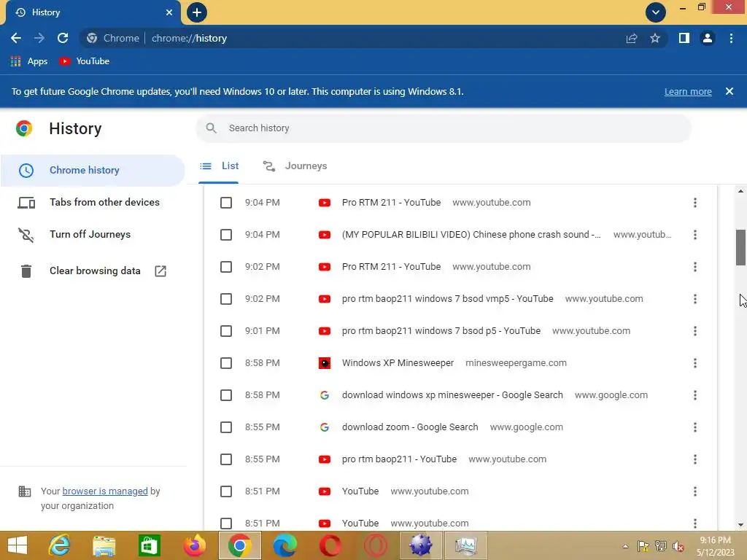The height and width of the screenshot is (560, 747).
Task: Open Opera's filled red icon in the taskbar
Action: coord(330,545)
